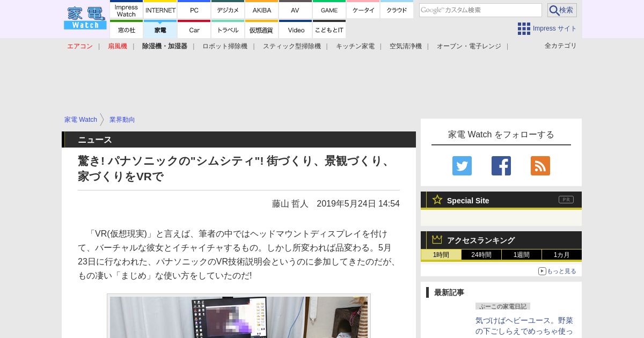The height and width of the screenshot is (338, 644).
Task: Select the 1週間 ranking tab
Action: (522, 255)
